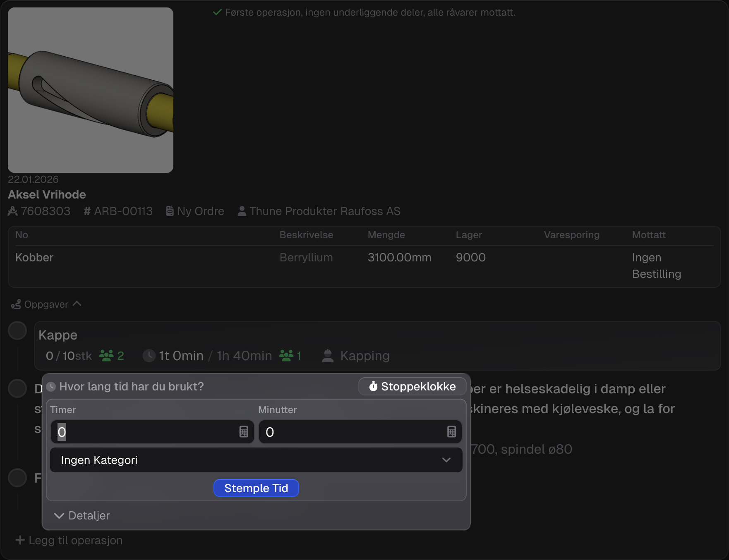Toggle the third task's completion circle
The image size is (729, 560).
click(x=17, y=478)
